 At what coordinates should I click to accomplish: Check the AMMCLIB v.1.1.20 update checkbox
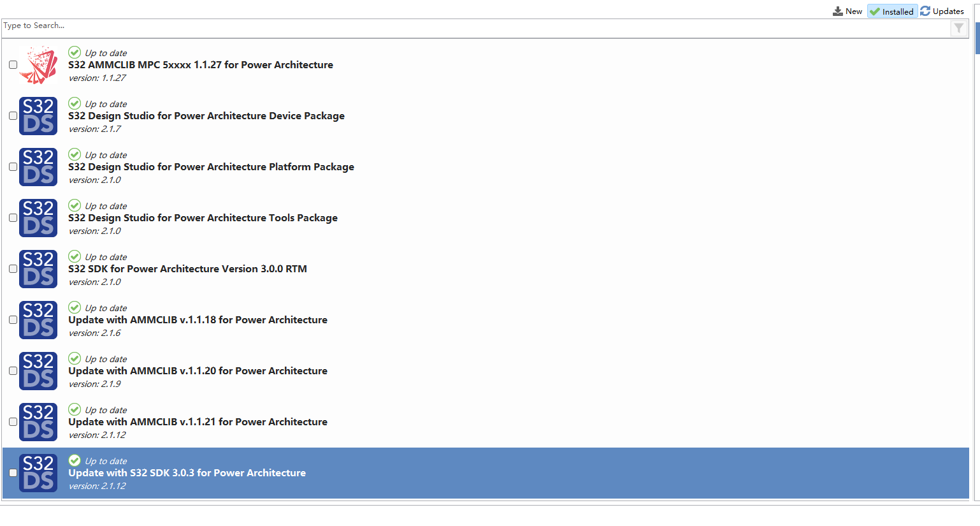click(x=13, y=371)
